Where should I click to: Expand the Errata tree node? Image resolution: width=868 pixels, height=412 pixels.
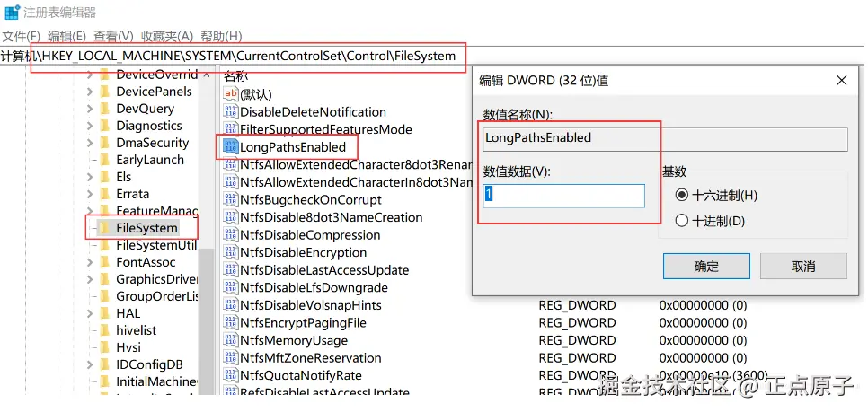coord(90,195)
